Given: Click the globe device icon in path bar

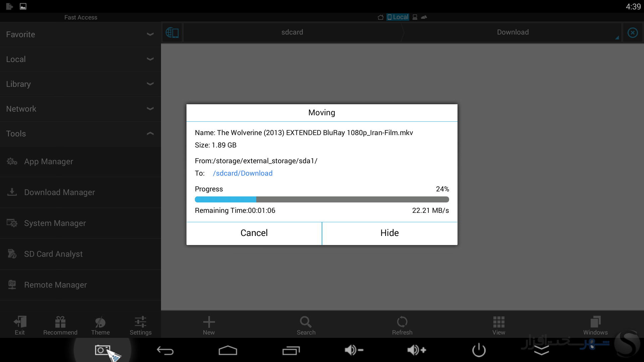Looking at the screenshot, I should click(x=172, y=33).
